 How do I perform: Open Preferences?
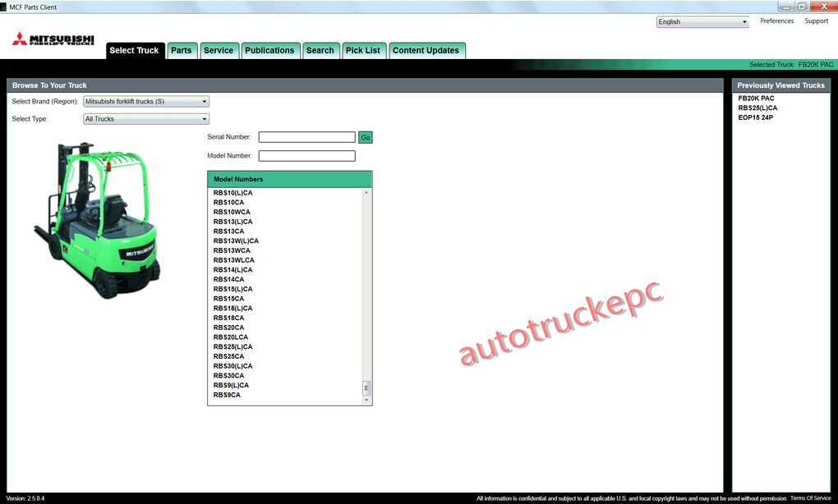point(777,21)
